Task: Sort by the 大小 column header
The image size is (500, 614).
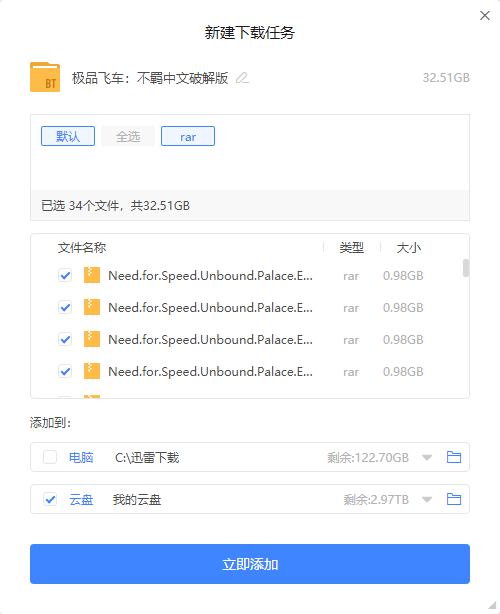Action: coord(409,247)
